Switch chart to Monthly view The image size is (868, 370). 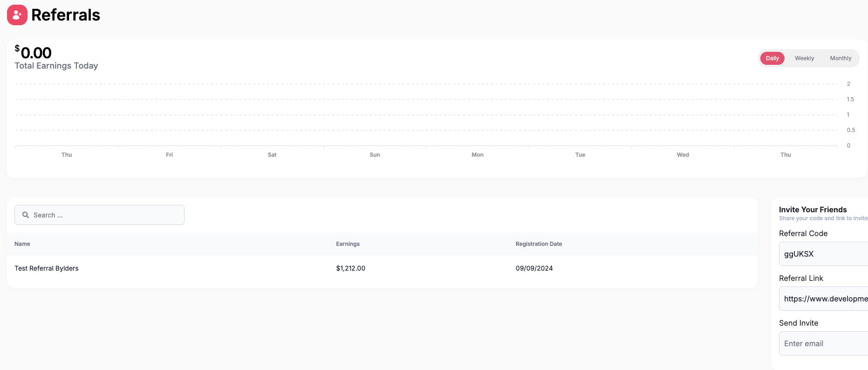[x=840, y=58]
